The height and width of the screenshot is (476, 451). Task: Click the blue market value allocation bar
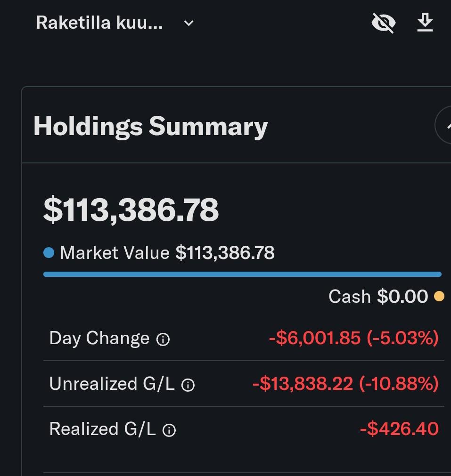[242, 274]
